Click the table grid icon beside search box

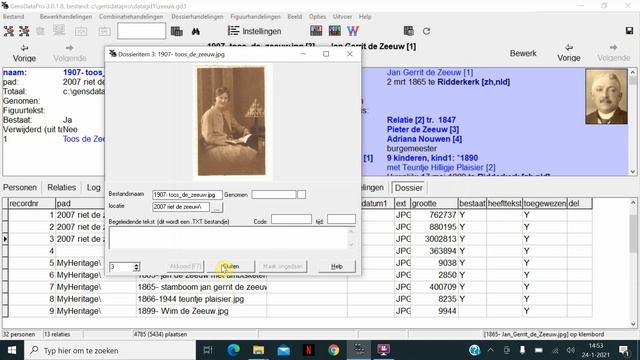(176, 31)
